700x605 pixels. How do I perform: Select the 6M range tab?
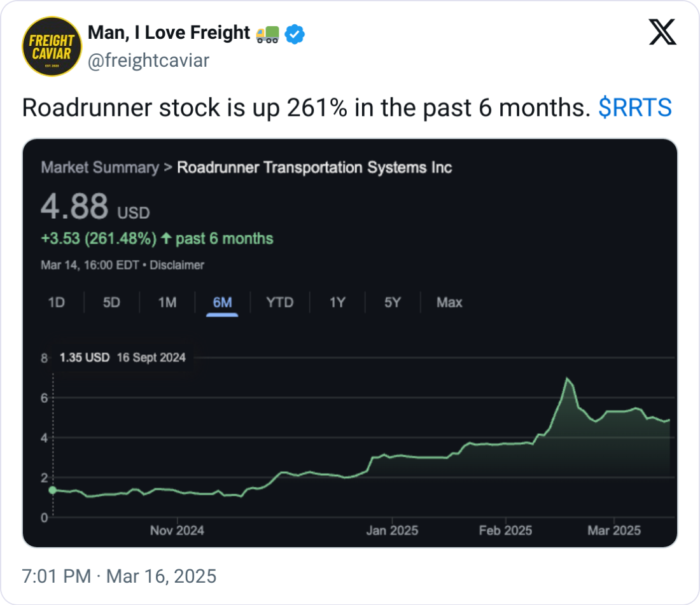pyautogui.click(x=222, y=303)
